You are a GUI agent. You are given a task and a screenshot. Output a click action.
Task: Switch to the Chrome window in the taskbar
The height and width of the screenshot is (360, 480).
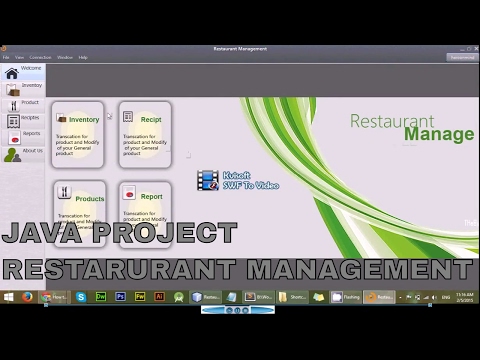[x=53, y=297]
